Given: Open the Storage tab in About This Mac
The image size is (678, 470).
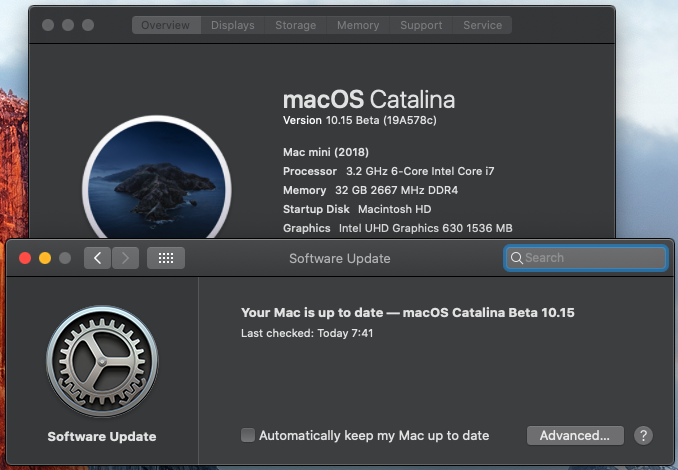Looking at the screenshot, I should click(x=296, y=25).
